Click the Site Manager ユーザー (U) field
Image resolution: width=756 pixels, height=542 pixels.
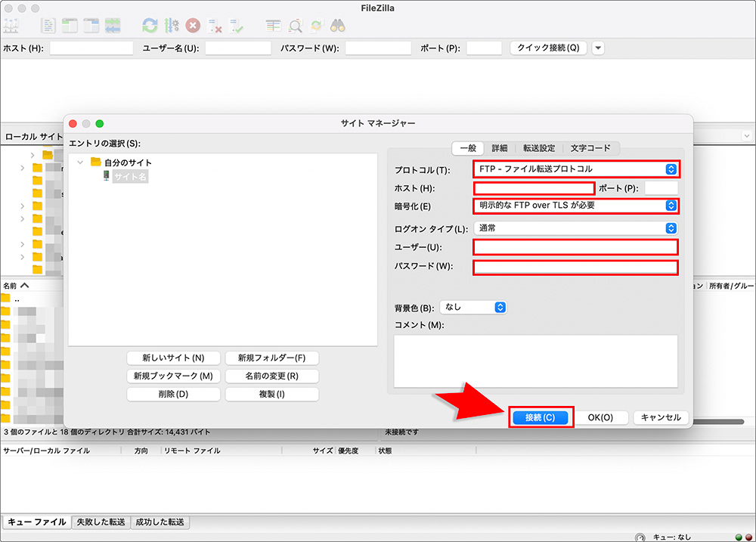click(575, 247)
